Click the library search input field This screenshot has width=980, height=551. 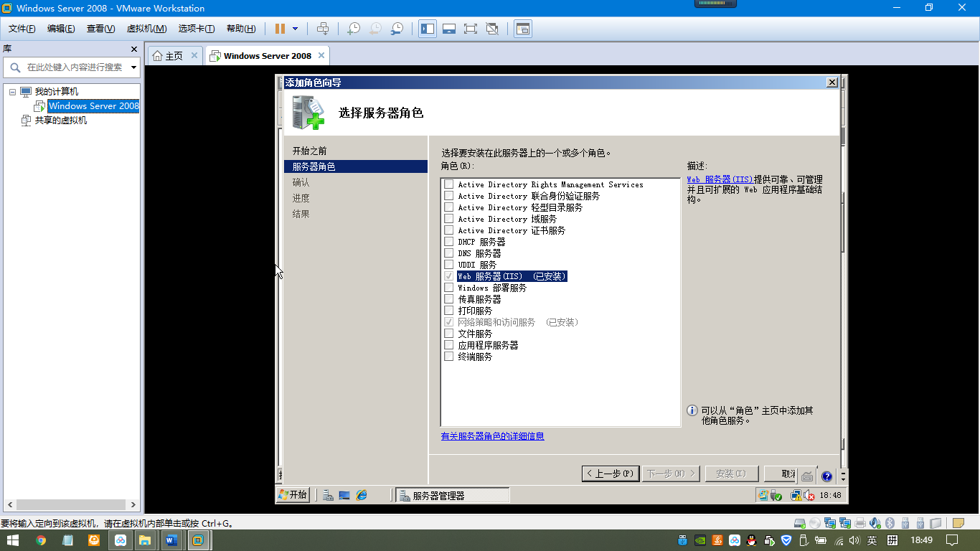click(x=72, y=67)
